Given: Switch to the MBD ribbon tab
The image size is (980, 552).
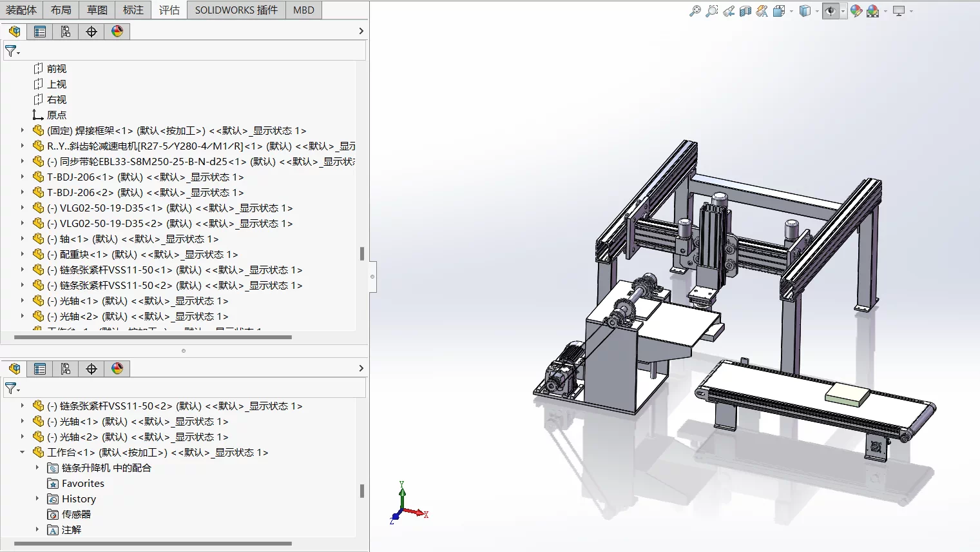Looking at the screenshot, I should point(303,10).
